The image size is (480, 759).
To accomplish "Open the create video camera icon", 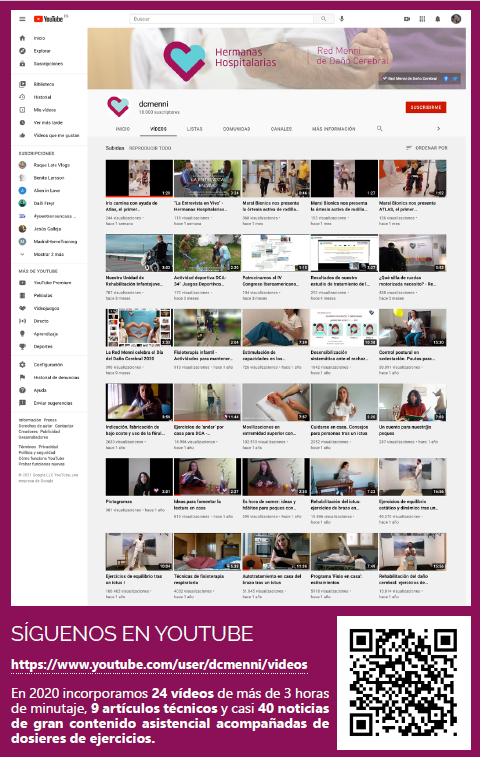I will coord(407,19).
